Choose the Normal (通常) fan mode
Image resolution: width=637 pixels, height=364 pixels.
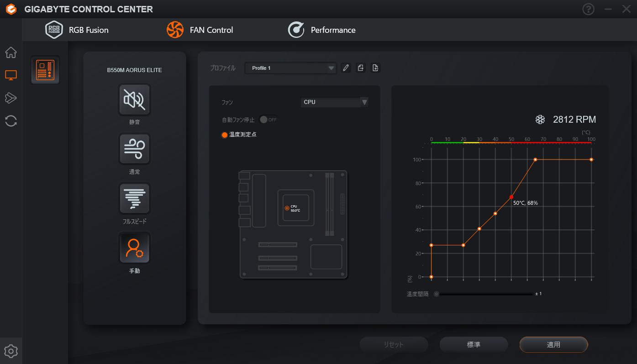[x=135, y=149]
